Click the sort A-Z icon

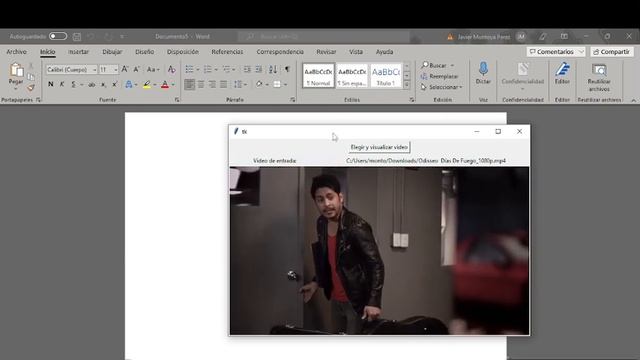(273, 69)
